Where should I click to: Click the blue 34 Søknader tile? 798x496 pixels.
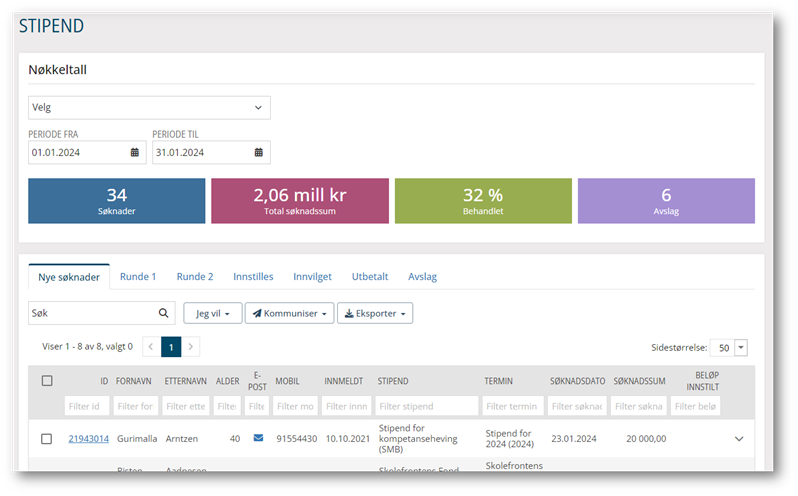[x=117, y=201]
